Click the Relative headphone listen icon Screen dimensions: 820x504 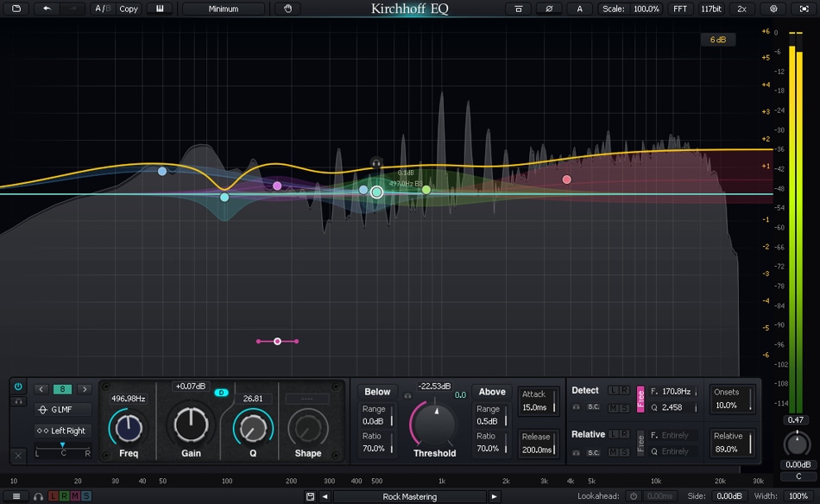(x=576, y=453)
